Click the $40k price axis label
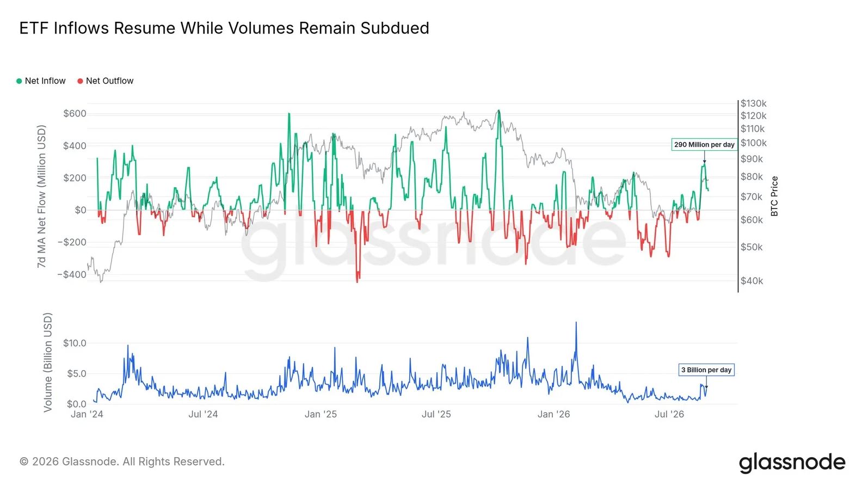Viewport: 868px width, 486px height. 752,281
